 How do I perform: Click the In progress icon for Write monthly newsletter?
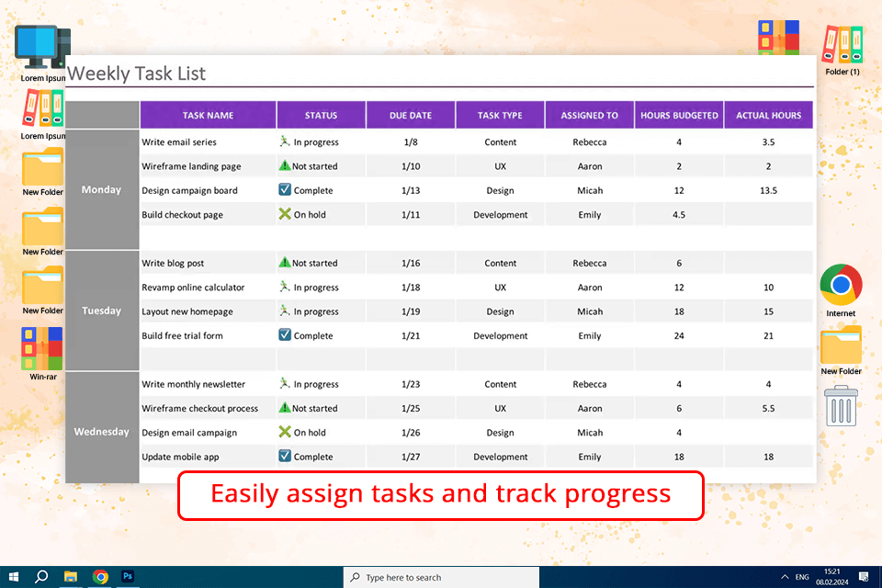pyautogui.click(x=285, y=383)
